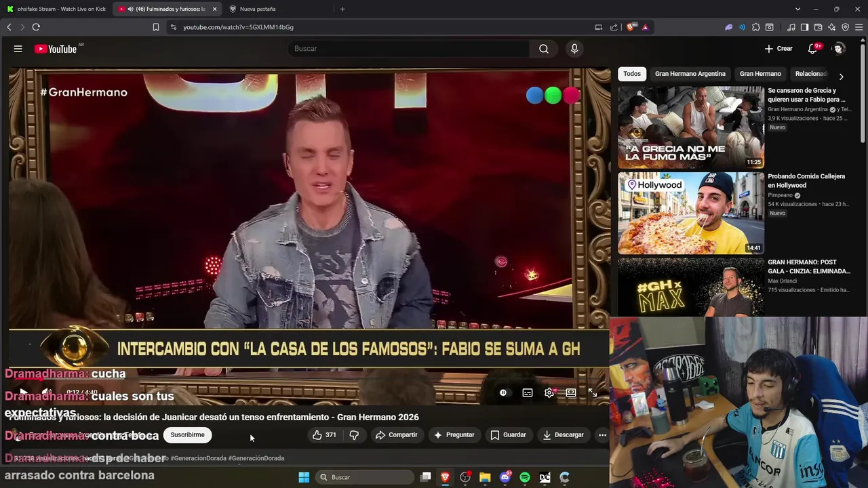
Task: Open the GH x MAX video thumbnail
Action: point(691,287)
